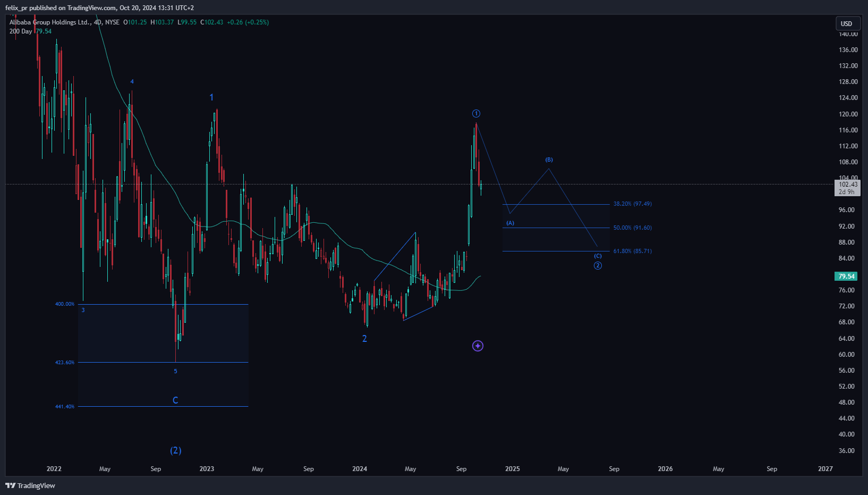Click the 61.80% (85.71) Fibonacci label
Image resolution: width=868 pixels, height=495 pixels.
click(632, 251)
